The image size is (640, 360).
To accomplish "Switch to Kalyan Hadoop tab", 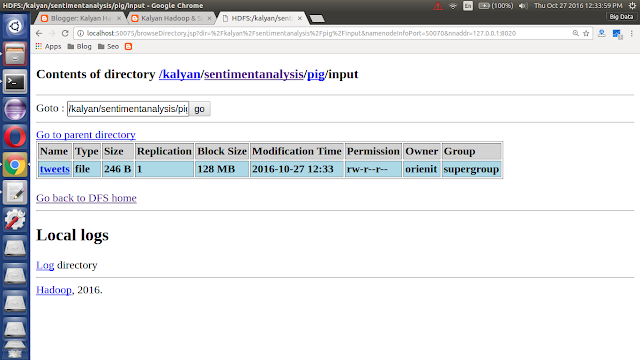I will click(x=171, y=18).
